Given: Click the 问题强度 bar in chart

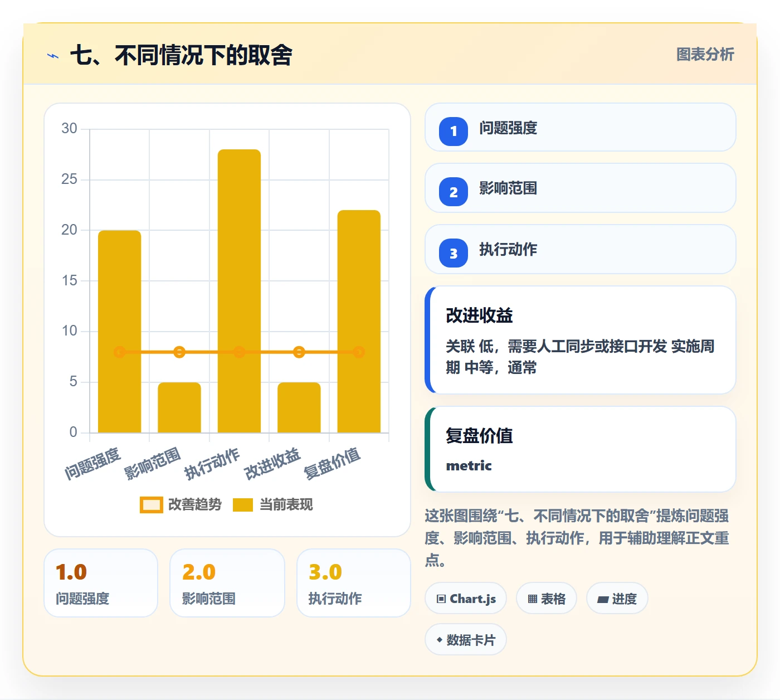Looking at the screenshot, I should (x=119, y=331).
